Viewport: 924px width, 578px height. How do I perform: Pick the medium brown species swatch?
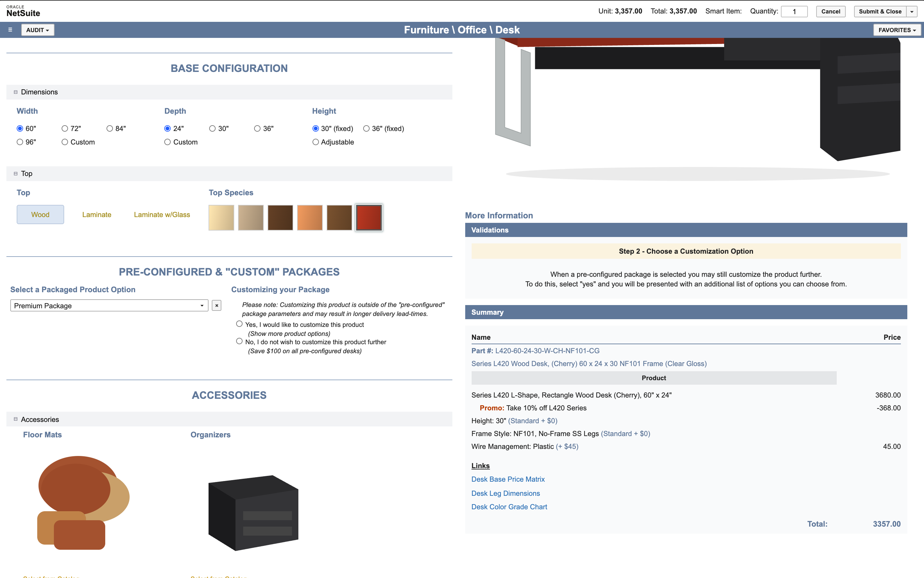click(x=339, y=217)
